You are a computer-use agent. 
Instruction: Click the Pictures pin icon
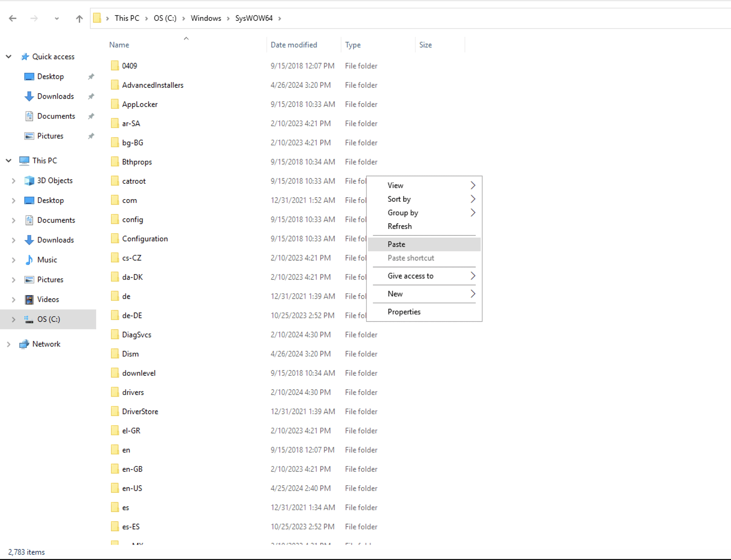[x=91, y=136]
